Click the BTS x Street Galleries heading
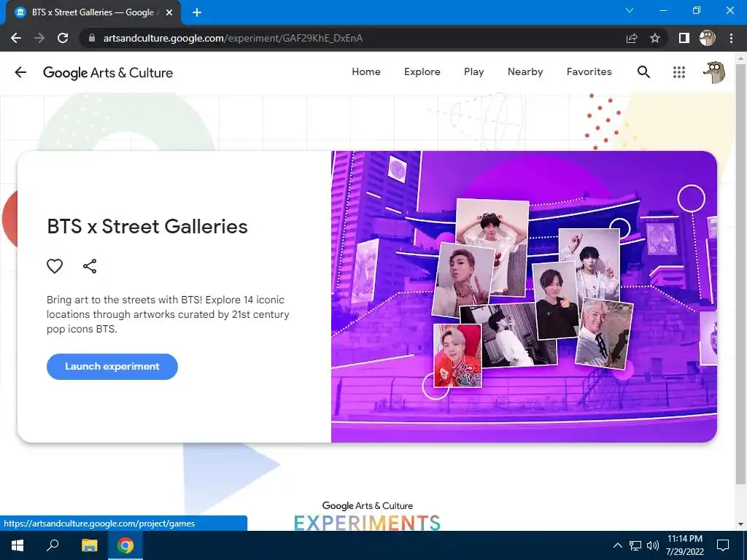Image resolution: width=747 pixels, height=560 pixels. (147, 227)
